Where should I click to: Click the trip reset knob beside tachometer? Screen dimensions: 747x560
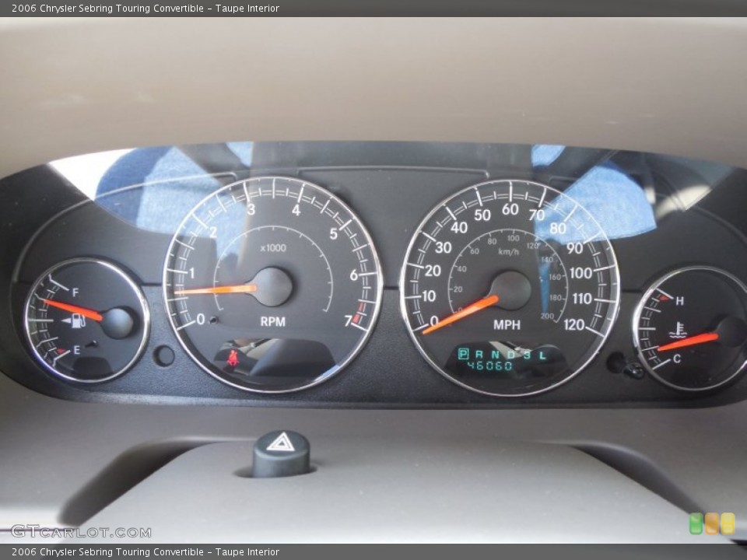click(x=165, y=355)
